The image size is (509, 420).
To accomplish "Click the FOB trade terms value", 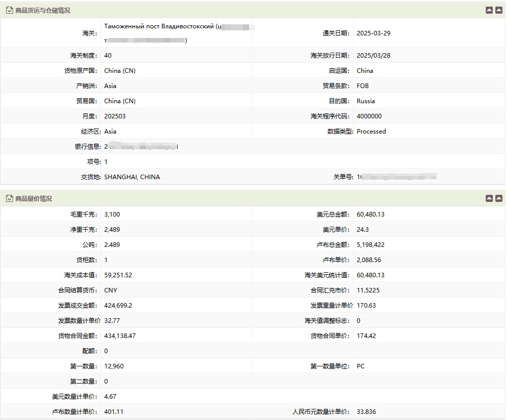I will coord(363,86).
